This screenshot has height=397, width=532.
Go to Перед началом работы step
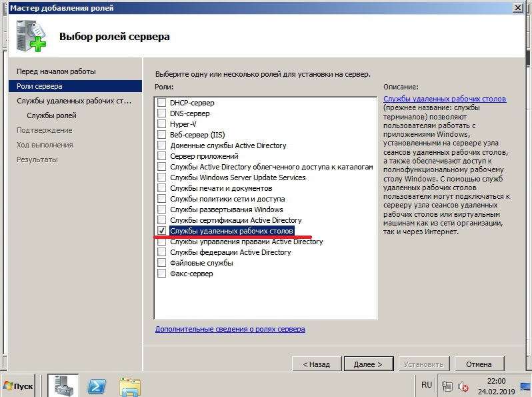[x=56, y=71]
